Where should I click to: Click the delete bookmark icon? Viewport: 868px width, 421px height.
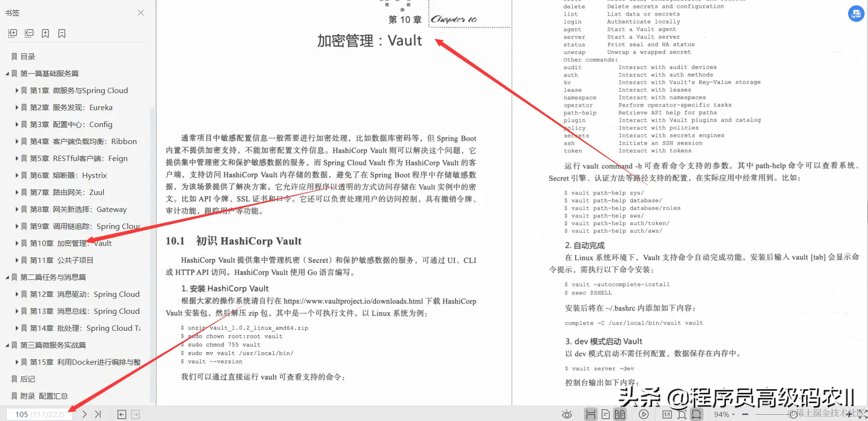click(x=62, y=33)
